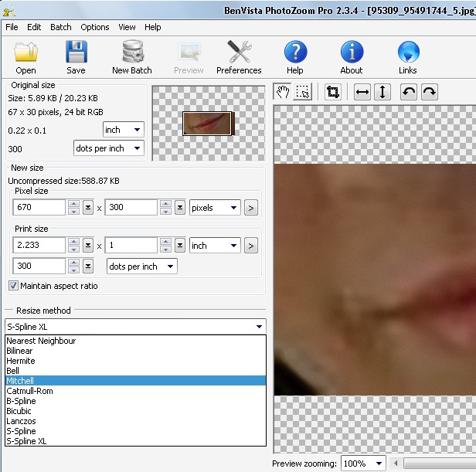Click the original image thumbnail preview
Screen dimensions: 476x472
(x=207, y=124)
